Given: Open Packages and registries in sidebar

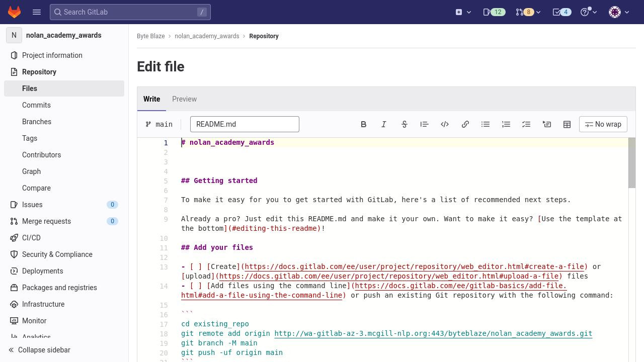Looking at the screenshot, I should (64, 288).
